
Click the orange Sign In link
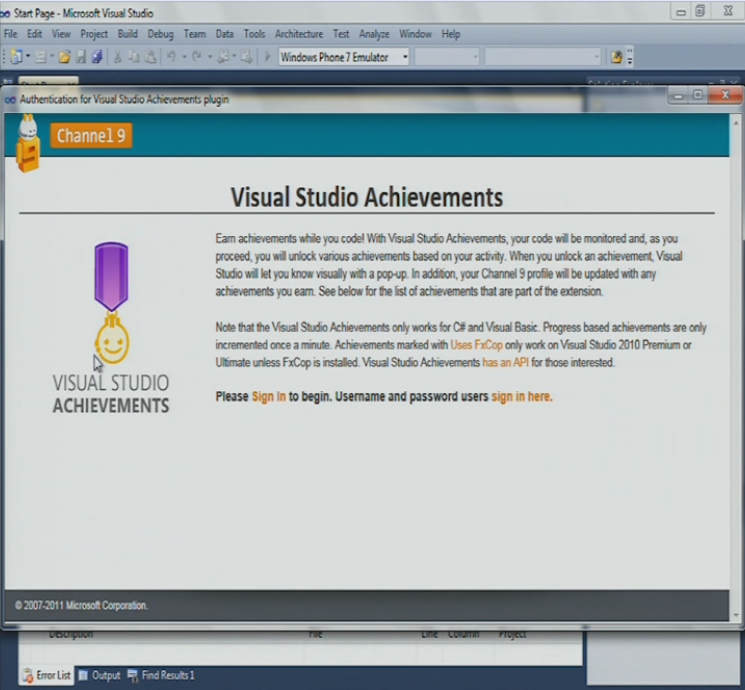click(x=269, y=396)
